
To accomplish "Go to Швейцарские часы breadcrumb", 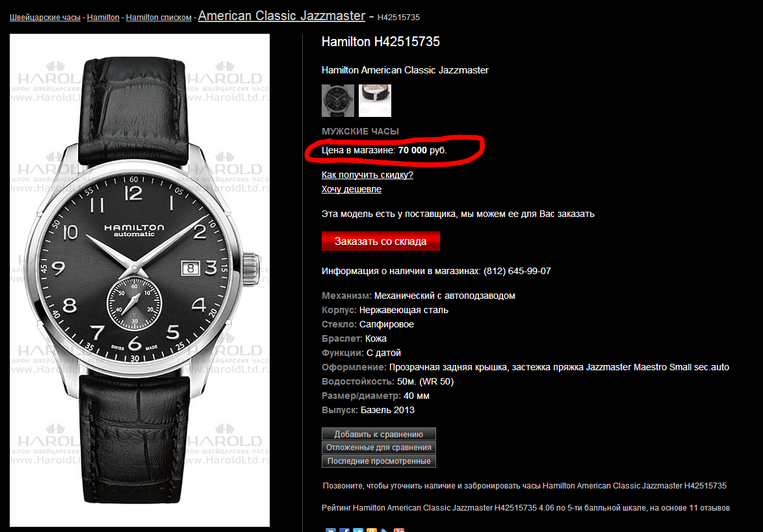I will tap(45, 18).
